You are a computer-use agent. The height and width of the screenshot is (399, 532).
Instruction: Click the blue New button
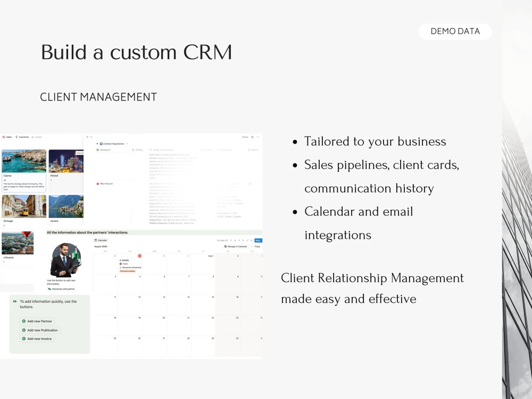point(258,240)
